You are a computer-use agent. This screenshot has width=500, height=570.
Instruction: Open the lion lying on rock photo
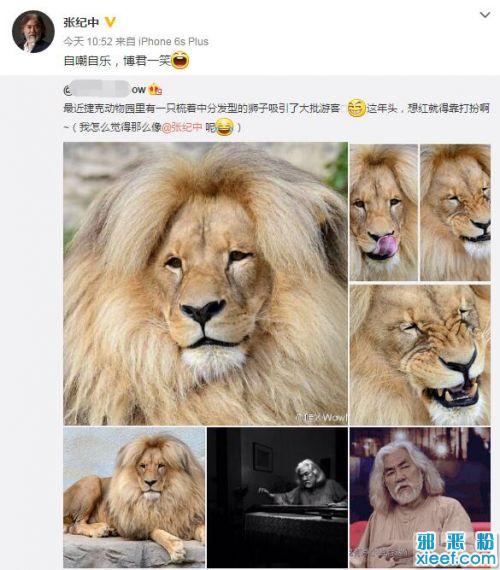(x=134, y=497)
